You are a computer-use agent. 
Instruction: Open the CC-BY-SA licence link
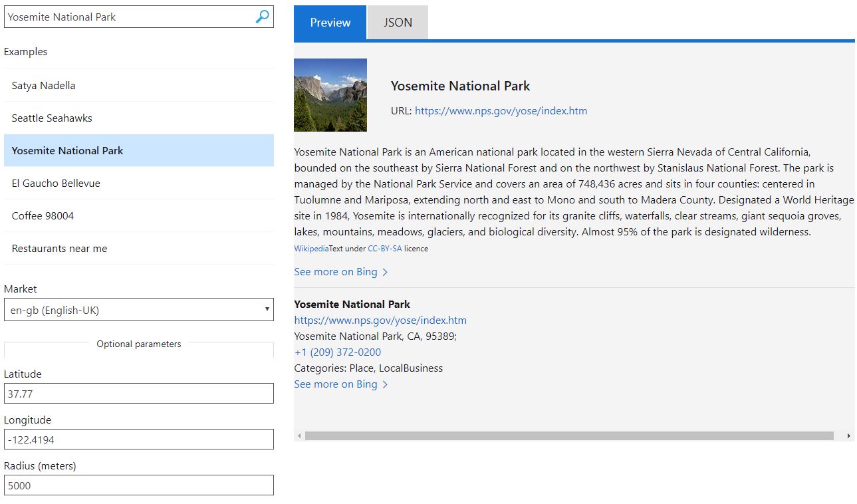click(x=384, y=249)
